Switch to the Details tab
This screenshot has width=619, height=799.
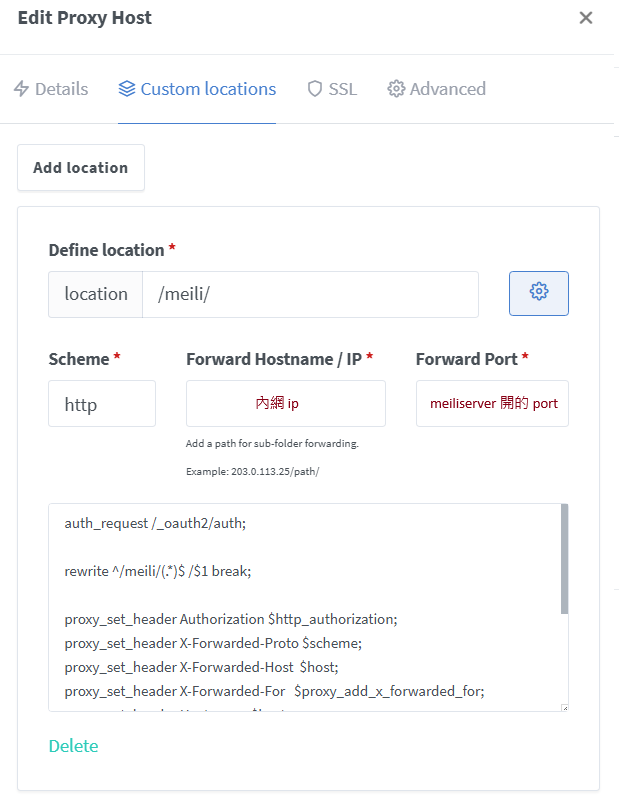pos(61,89)
